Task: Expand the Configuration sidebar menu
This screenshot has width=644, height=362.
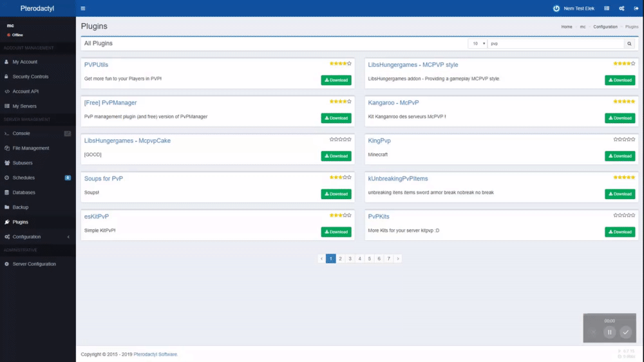Action: 38,236
